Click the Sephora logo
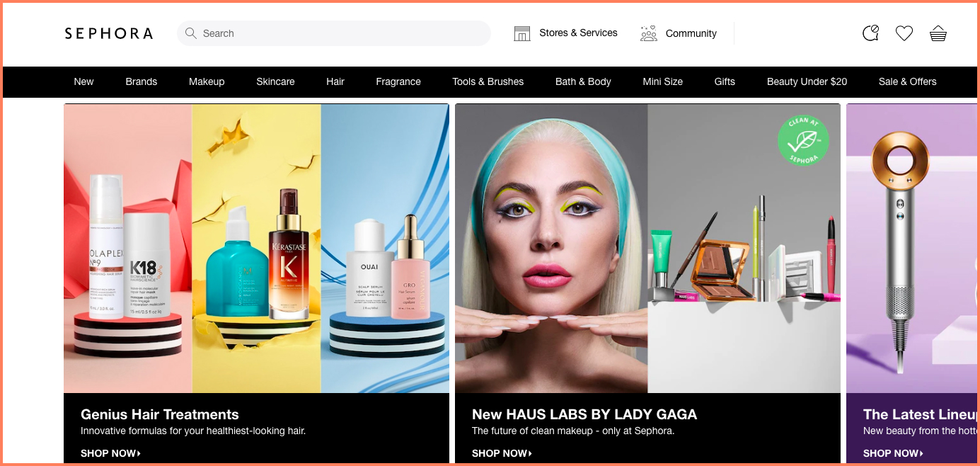Screen dimensions: 980x466 (x=108, y=33)
